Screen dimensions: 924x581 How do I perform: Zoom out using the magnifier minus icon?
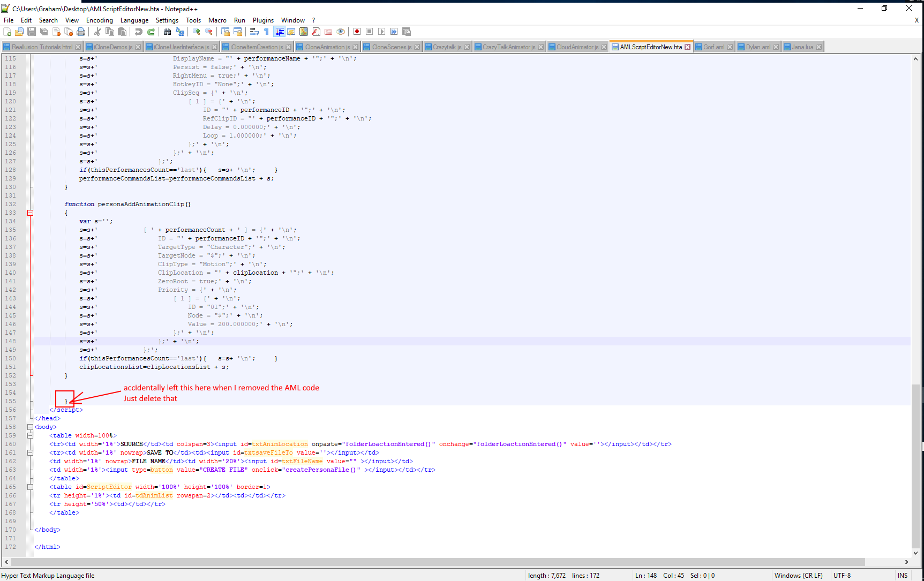tap(209, 32)
